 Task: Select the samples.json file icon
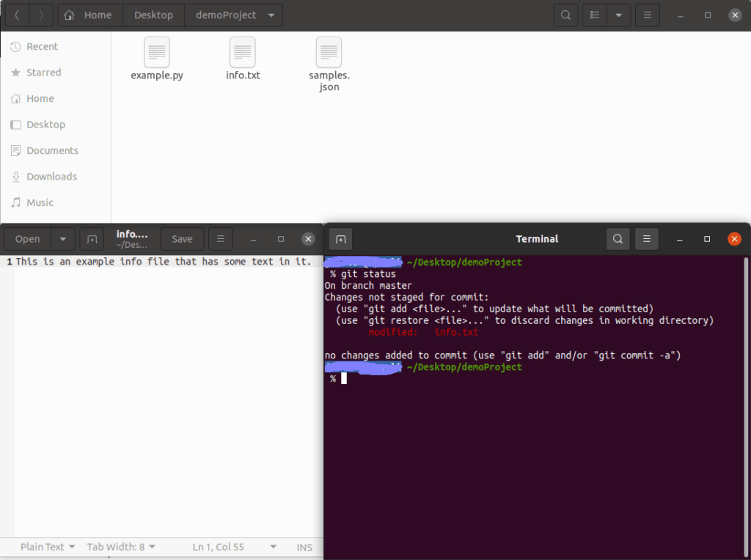click(x=329, y=52)
